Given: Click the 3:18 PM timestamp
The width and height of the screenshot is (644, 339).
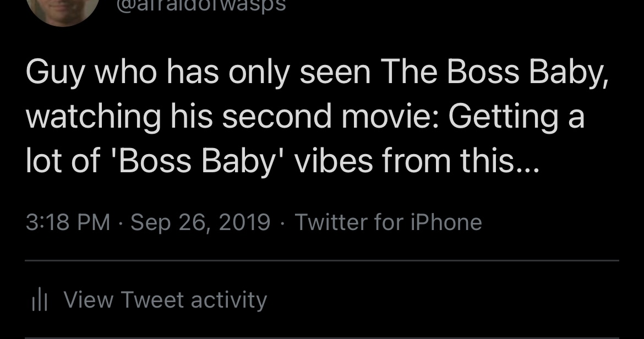Looking at the screenshot, I should [x=68, y=222].
